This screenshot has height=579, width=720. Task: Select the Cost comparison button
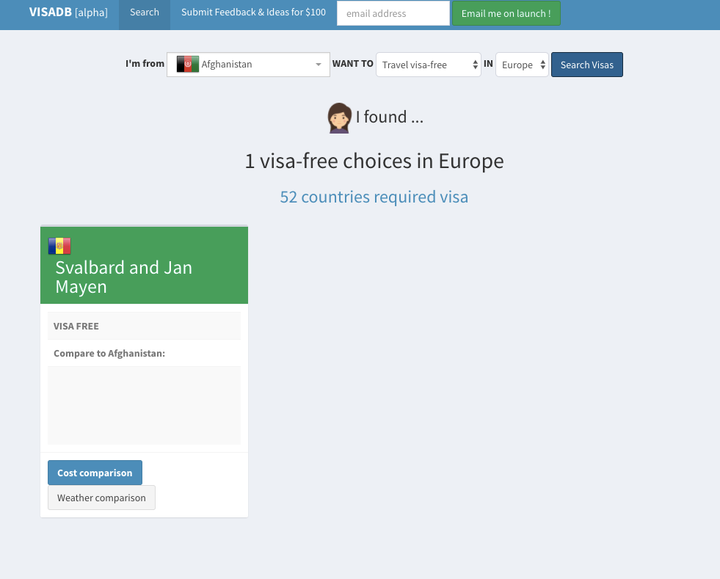[95, 473]
